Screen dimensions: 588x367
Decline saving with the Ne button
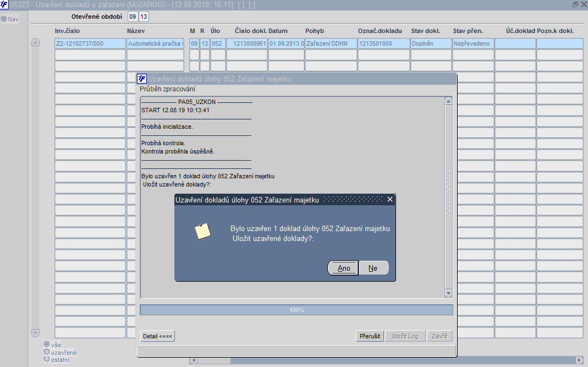coord(373,268)
